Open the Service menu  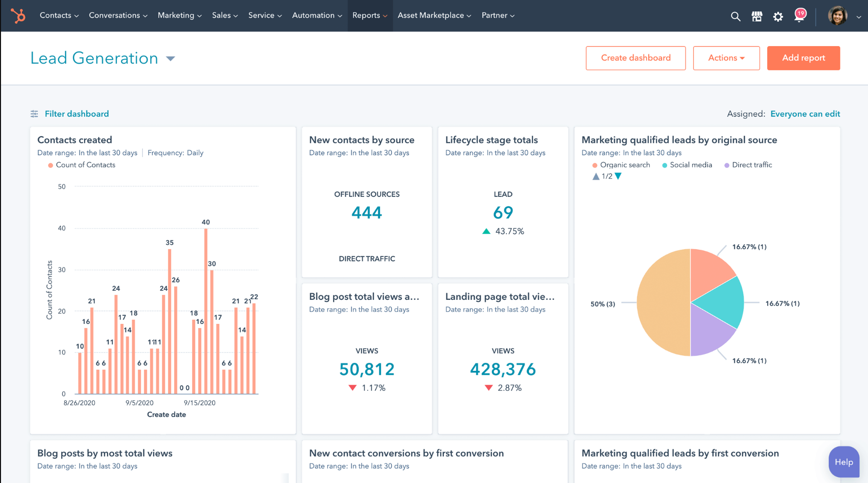click(265, 16)
